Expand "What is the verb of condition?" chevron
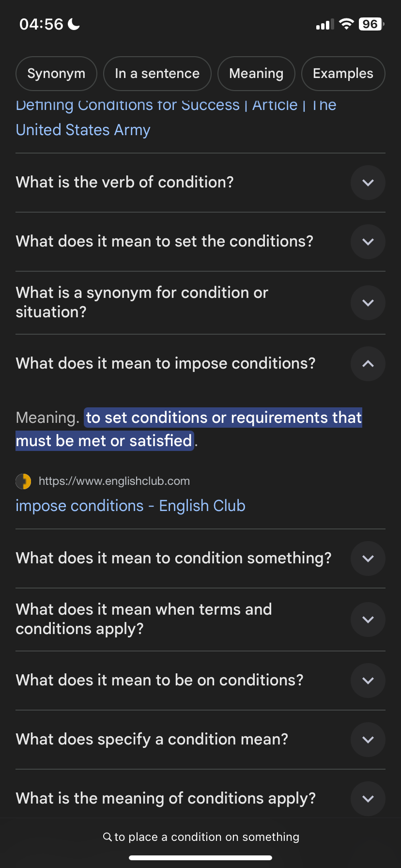This screenshot has width=401, height=868. click(x=368, y=183)
